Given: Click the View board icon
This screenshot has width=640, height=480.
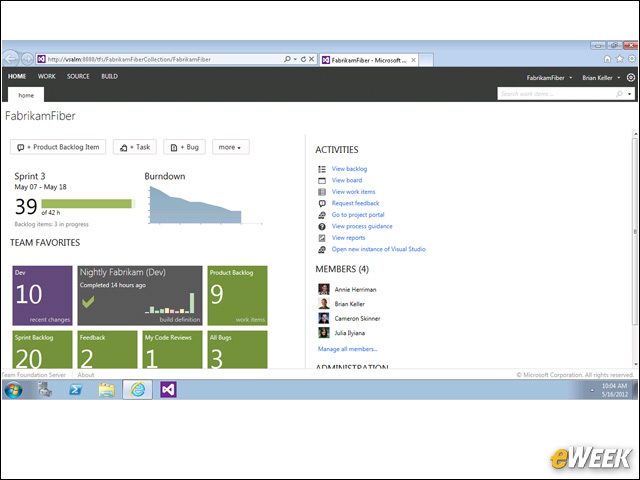Looking at the screenshot, I should [322, 180].
